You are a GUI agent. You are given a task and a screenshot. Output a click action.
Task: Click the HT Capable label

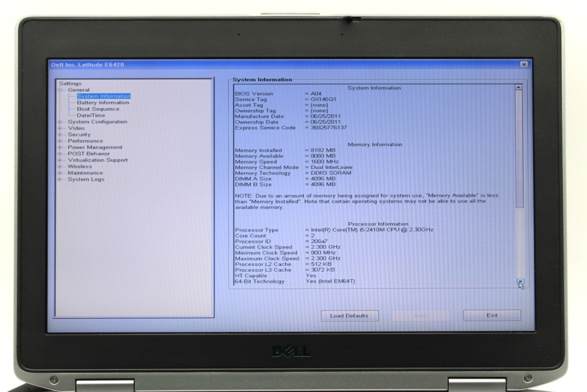tap(251, 276)
